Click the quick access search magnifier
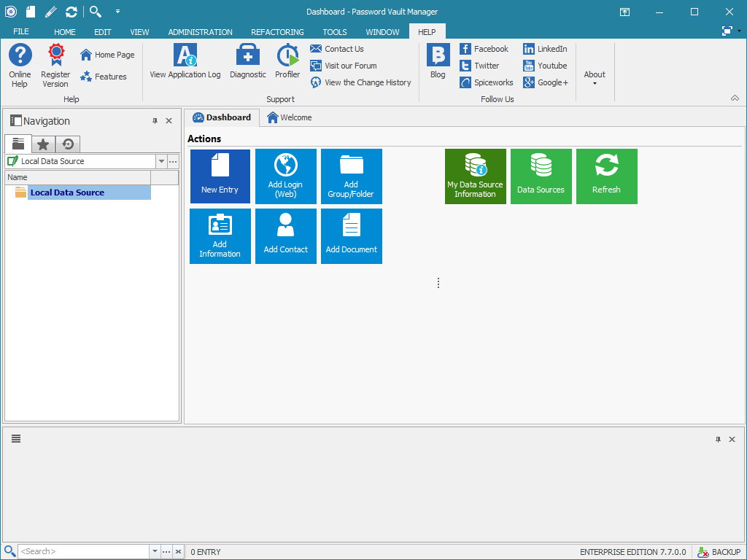The width and height of the screenshot is (747, 560). coord(96,12)
